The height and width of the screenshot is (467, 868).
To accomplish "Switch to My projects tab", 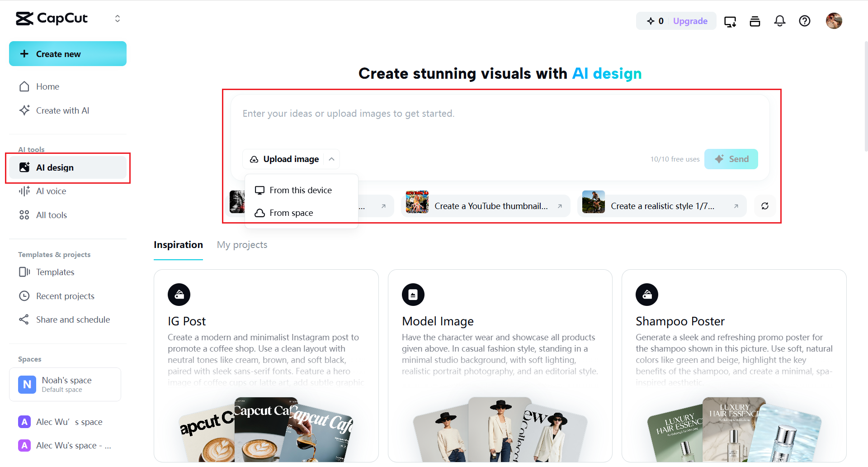I will tap(242, 245).
